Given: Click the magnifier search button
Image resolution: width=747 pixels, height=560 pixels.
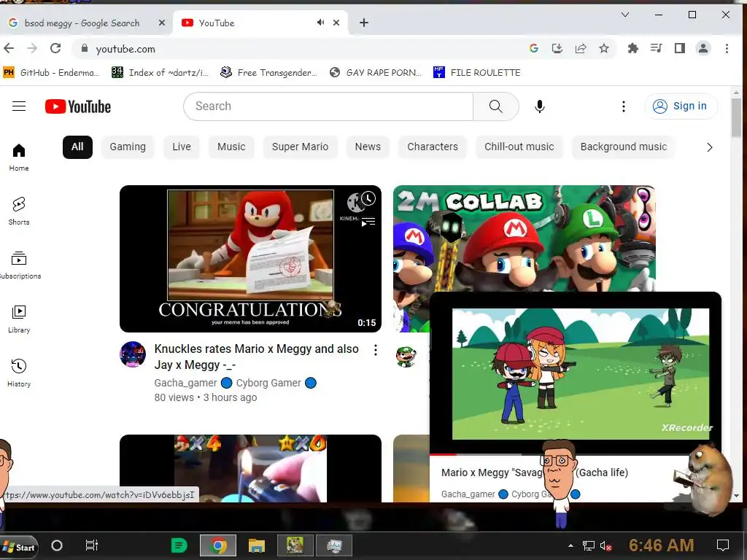Looking at the screenshot, I should (x=496, y=106).
